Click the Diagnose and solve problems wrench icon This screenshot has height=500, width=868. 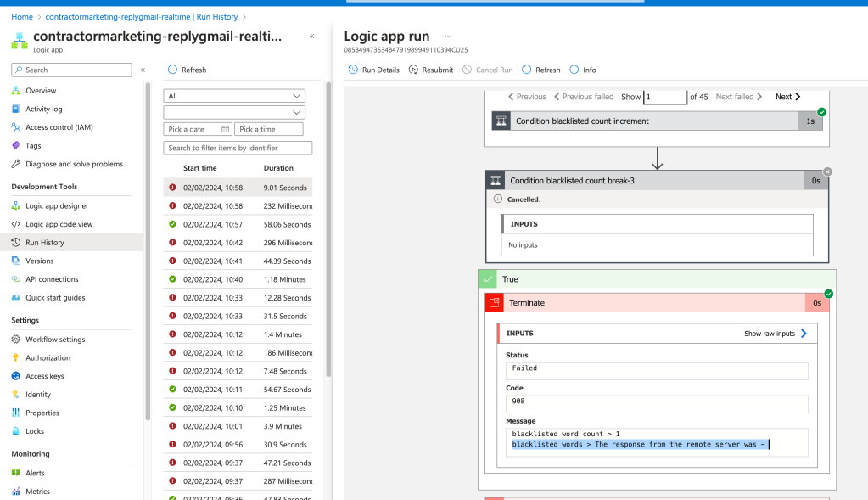(15, 163)
